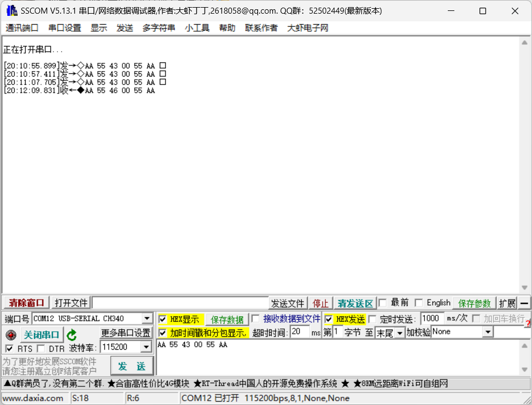Screen dimensions: 532x405
Task: Click the red question-mark icon near 加回车换行
Action: pyautogui.click(x=528, y=324)
